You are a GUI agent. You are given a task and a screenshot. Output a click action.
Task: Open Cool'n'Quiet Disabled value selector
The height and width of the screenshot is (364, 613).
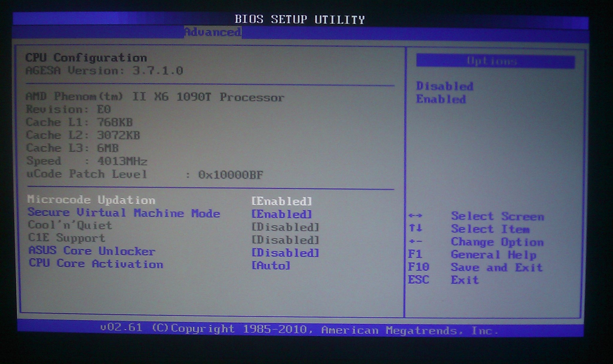coord(285,227)
